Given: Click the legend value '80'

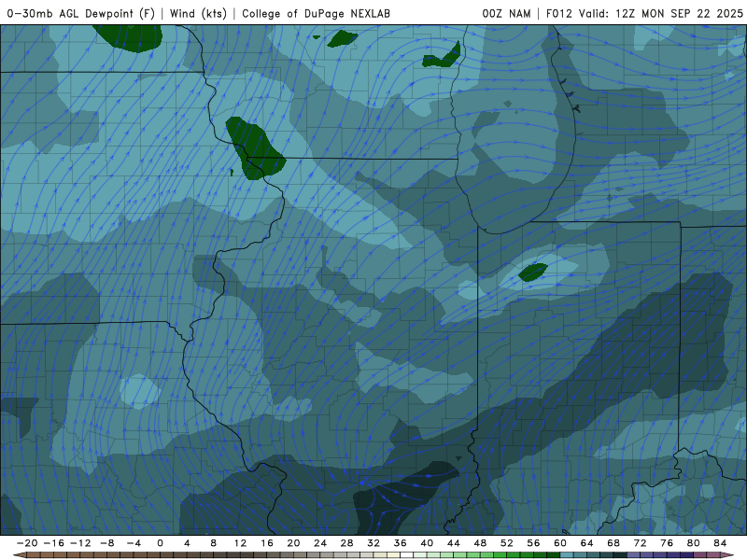Looking at the screenshot, I should click(x=694, y=543).
